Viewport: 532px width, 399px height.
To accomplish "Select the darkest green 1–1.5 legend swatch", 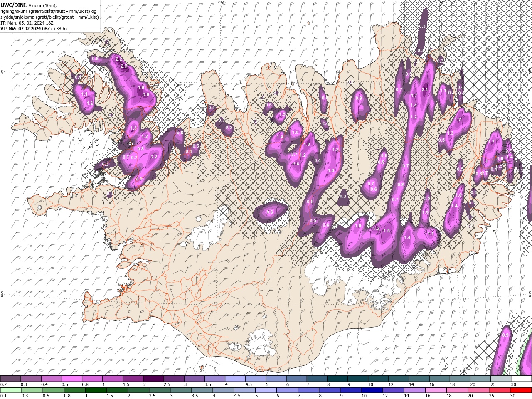I will tap(96, 390).
